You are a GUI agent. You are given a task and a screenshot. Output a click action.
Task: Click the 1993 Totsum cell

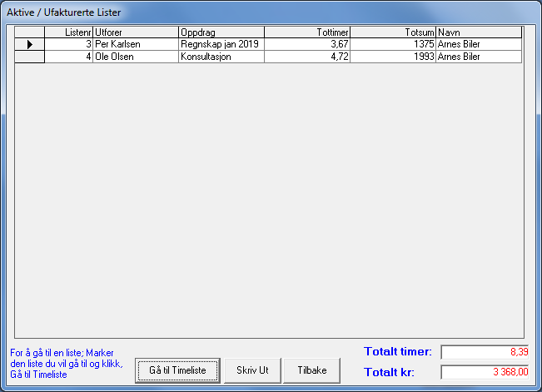(393, 57)
